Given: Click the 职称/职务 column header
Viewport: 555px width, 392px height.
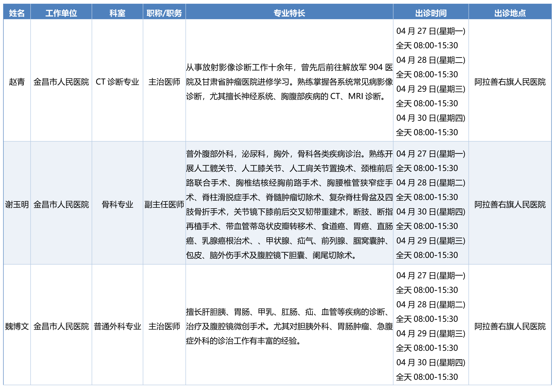Looking at the screenshot, I should (x=164, y=13).
